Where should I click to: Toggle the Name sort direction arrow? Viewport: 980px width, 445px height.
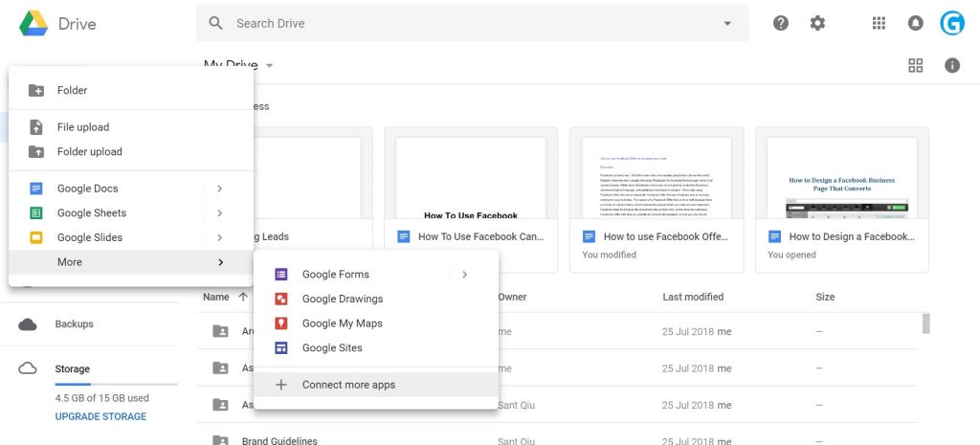[x=243, y=297]
